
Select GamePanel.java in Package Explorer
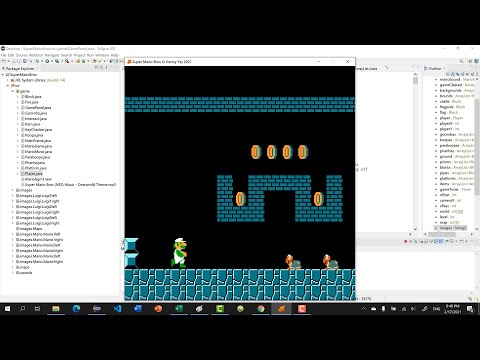pyautogui.click(x=36, y=108)
